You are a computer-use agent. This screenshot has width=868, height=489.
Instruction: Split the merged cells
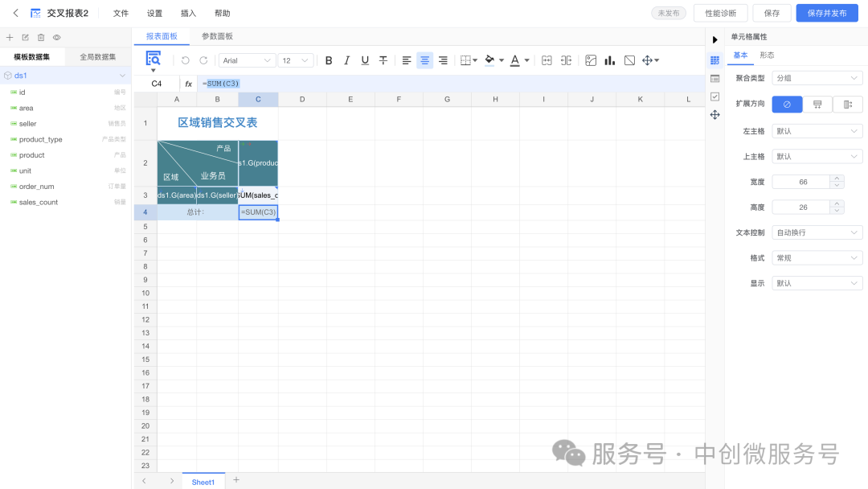point(566,60)
